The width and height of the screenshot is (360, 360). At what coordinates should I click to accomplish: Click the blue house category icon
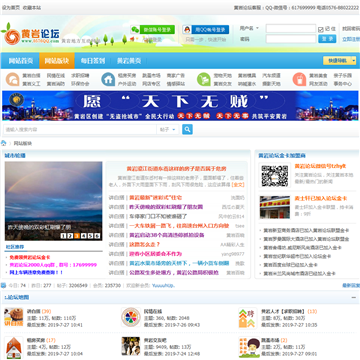108,79
